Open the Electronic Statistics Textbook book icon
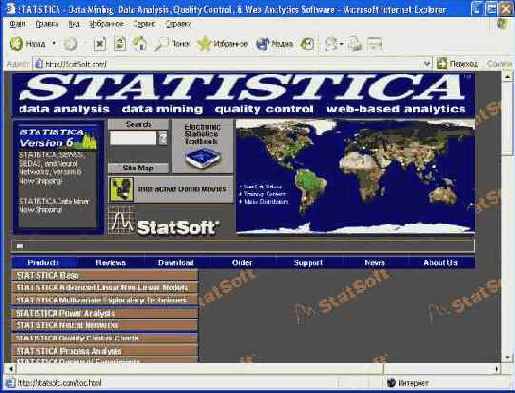 [202, 158]
